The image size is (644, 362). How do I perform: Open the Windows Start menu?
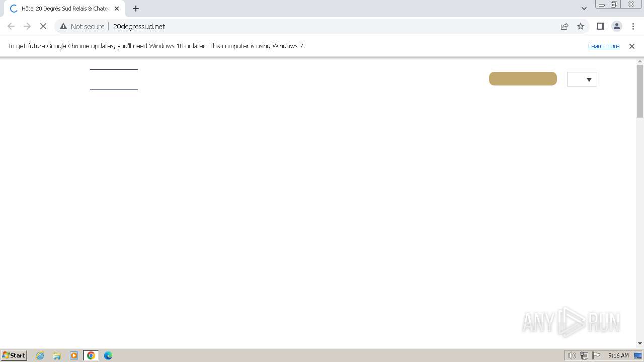pyautogui.click(x=14, y=355)
